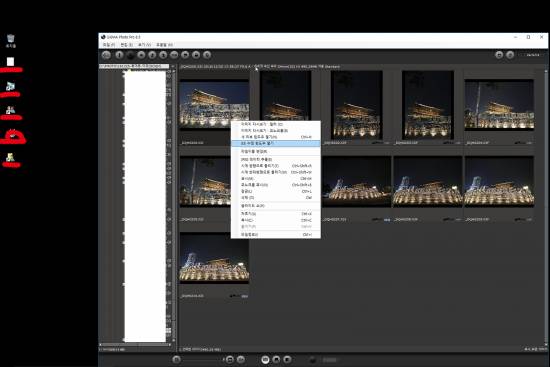Open the View menu (보기) in the menu bar
The width and height of the screenshot is (550, 367).
coord(144,45)
